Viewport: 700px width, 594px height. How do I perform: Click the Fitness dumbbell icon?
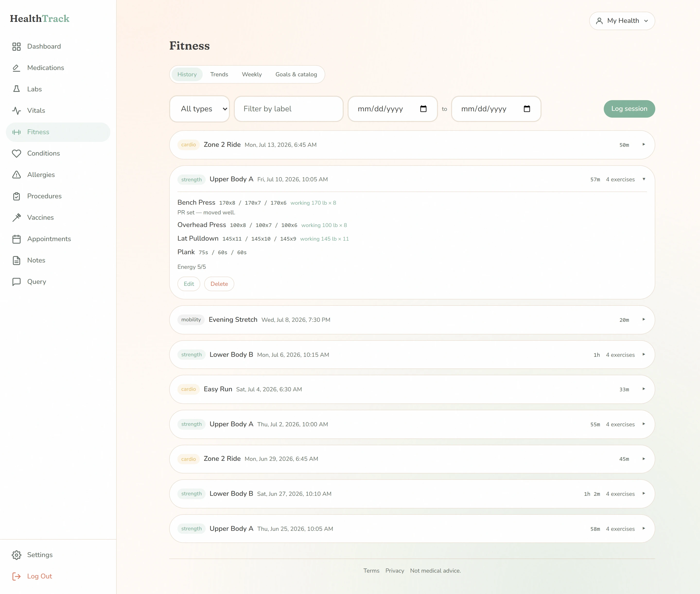17,132
